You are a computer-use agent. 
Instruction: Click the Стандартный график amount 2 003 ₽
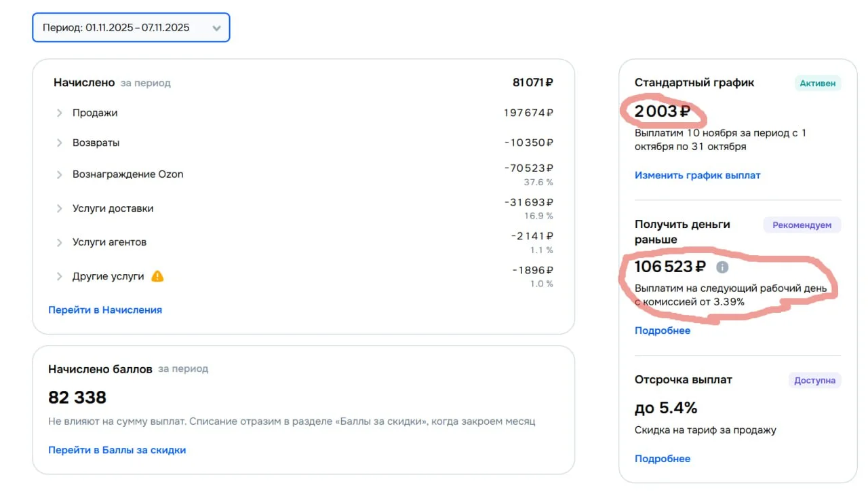[662, 111]
